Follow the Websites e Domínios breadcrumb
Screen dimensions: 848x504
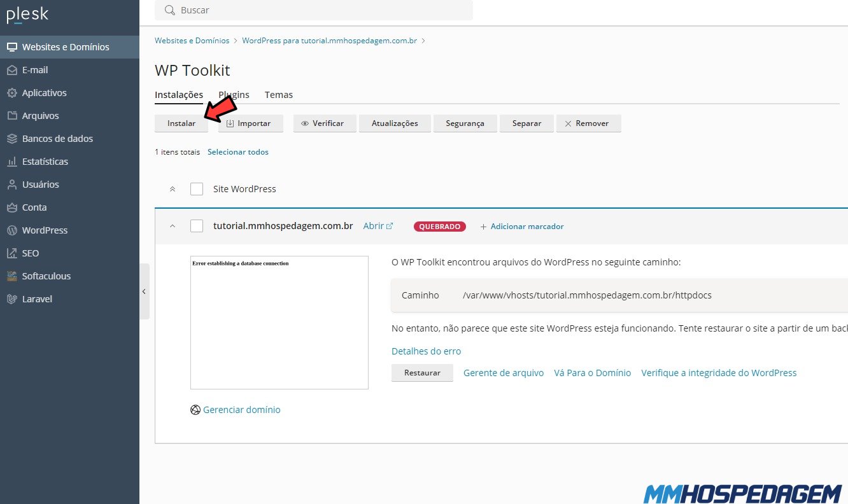[192, 41]
